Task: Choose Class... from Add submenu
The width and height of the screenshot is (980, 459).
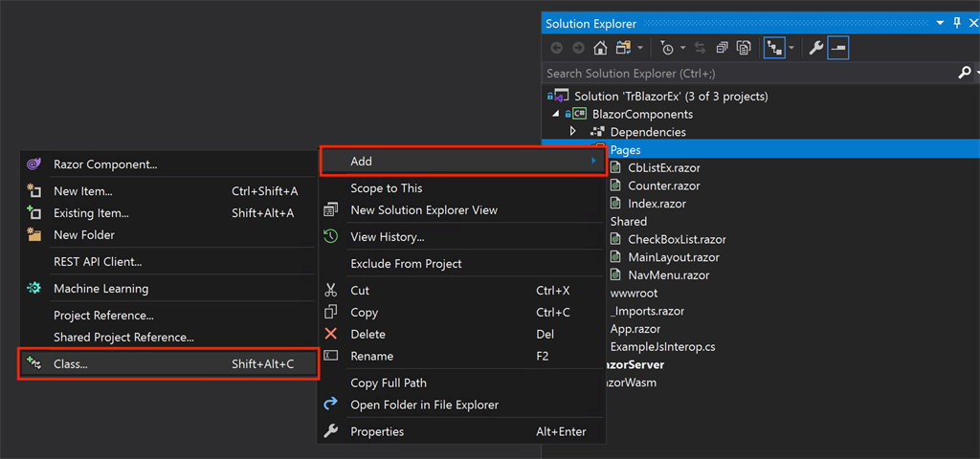Action: (x=168, y=363)
